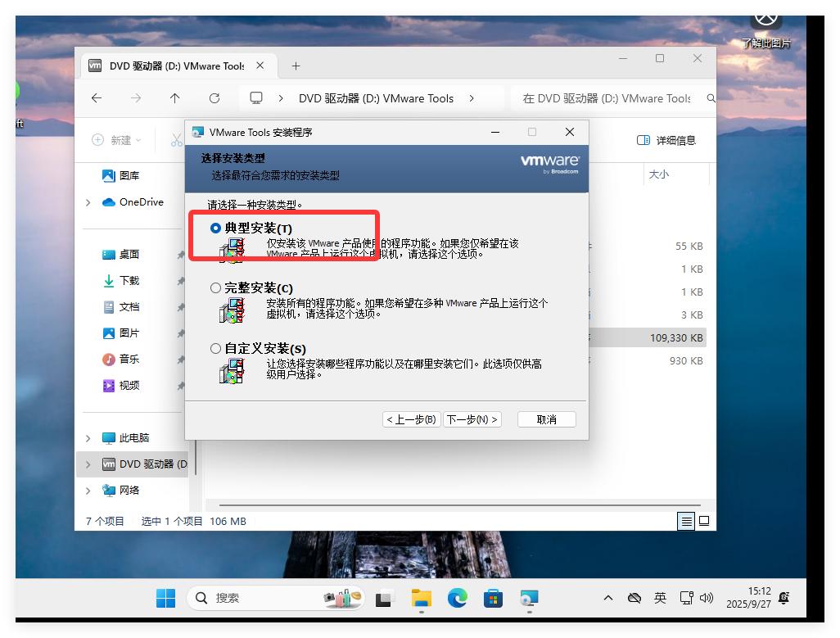Select the 典型安装 radio button
The height and width of the screenshot is (638, 840).
click(x=215, y=229)
